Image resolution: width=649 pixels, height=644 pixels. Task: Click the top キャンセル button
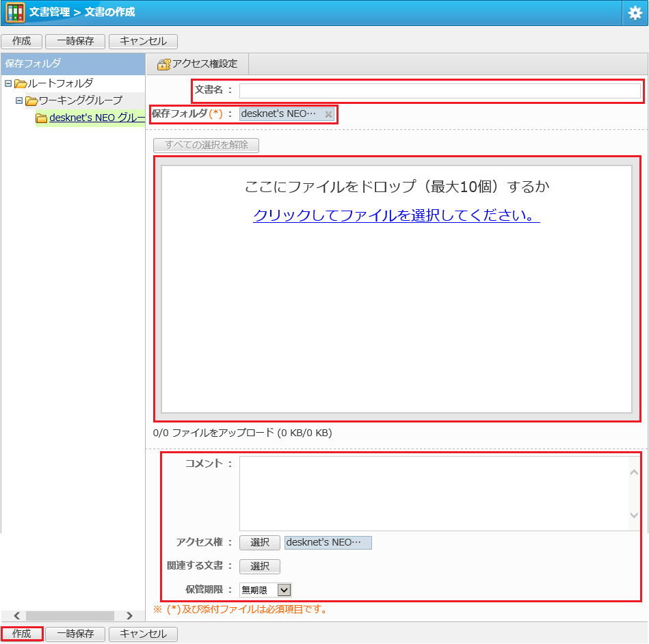pyautogui.click(x=143, y=42)
